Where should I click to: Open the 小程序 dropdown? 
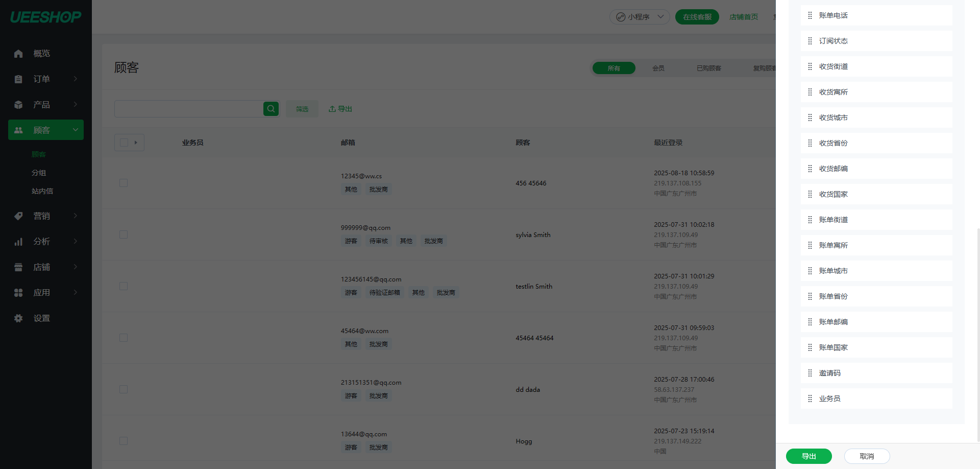[x=640, y=17]
